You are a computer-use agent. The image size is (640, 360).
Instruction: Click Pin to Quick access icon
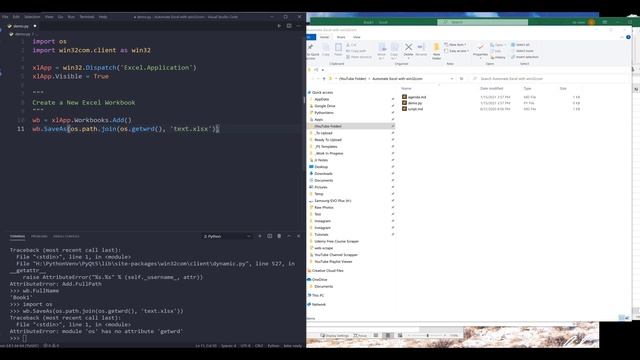pos(312,51)
